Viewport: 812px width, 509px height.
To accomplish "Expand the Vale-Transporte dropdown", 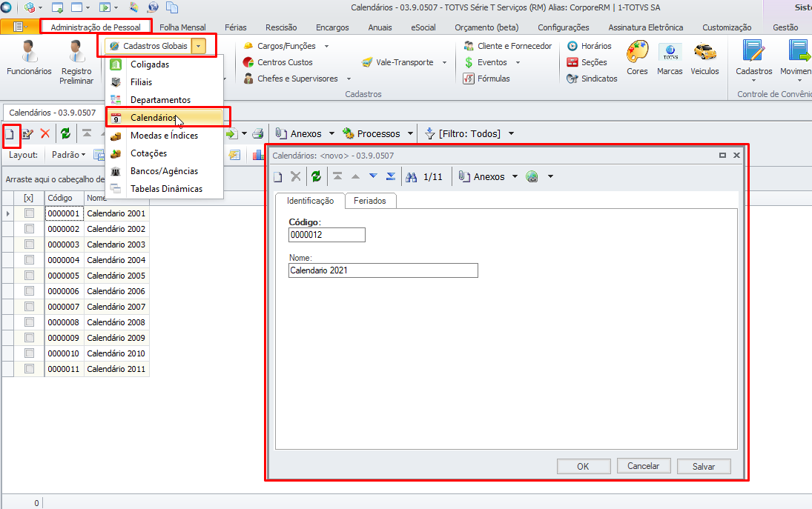I will tap(444, 62).
